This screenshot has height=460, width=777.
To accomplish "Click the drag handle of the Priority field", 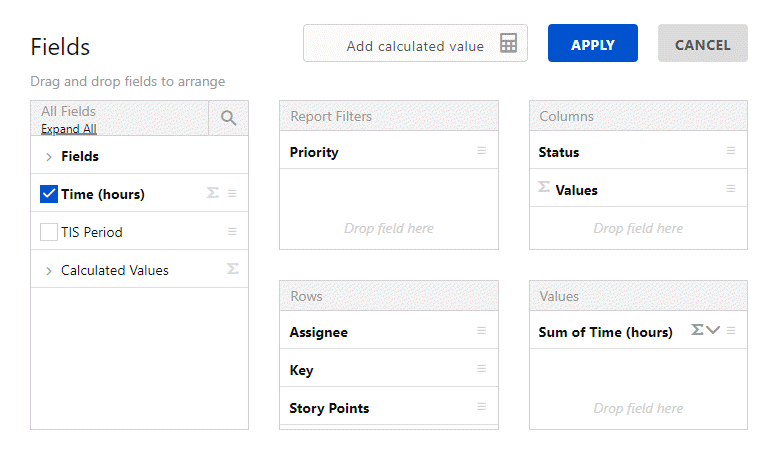I will 481,151.
